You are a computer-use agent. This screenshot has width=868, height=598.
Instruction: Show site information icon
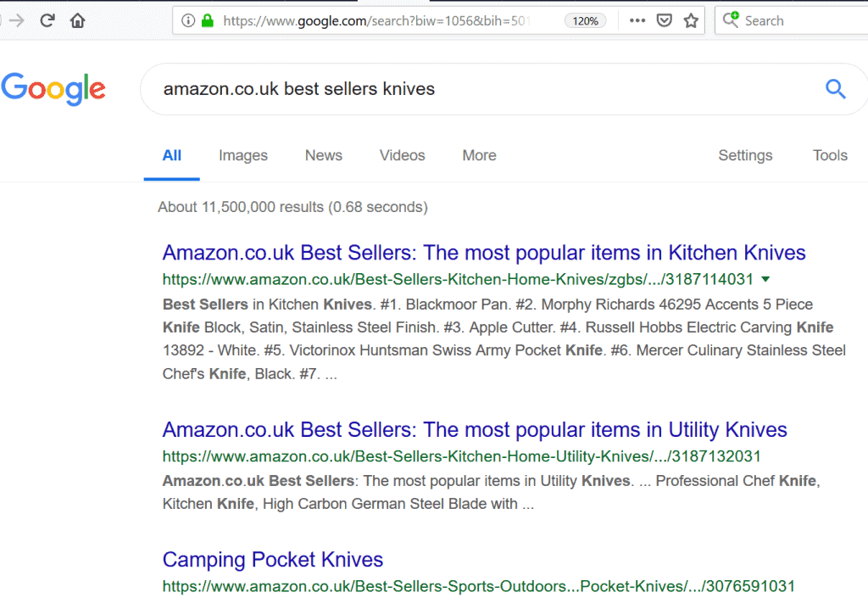(x=188, y=21)
